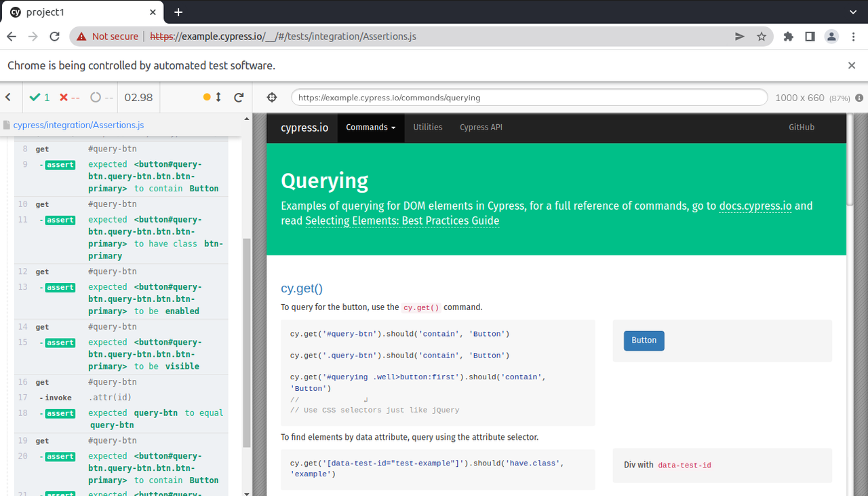
Task: Open cypress/integration/Assertions.js spec file link
Action: click(x=79, y=125)
